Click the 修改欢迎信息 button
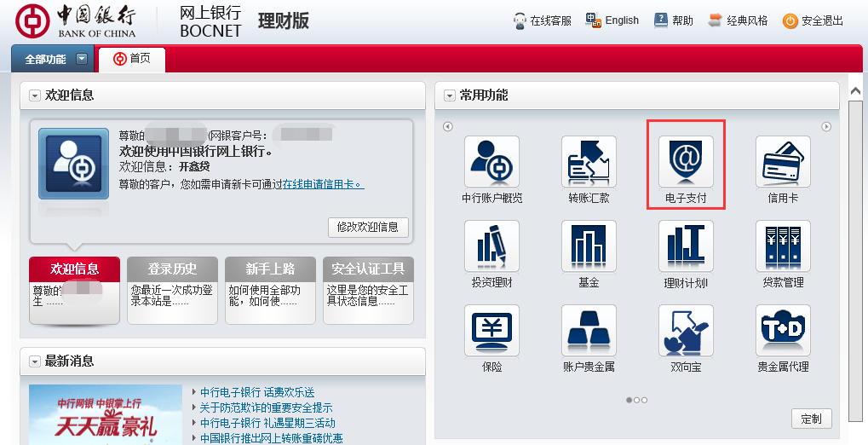This screenshot has width=868, height=445. click(x=368, y=227)
